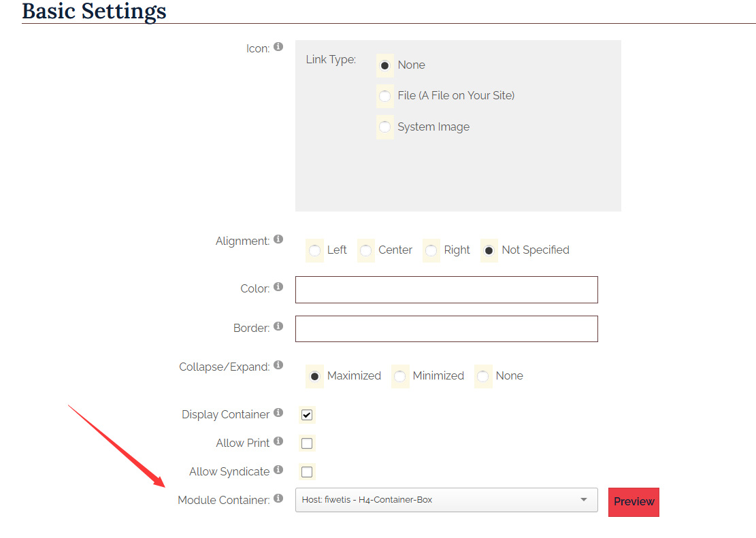Click the info icon beside Collapse/Expand label
The width and height of the screenshot is (756, 538).
278,365
